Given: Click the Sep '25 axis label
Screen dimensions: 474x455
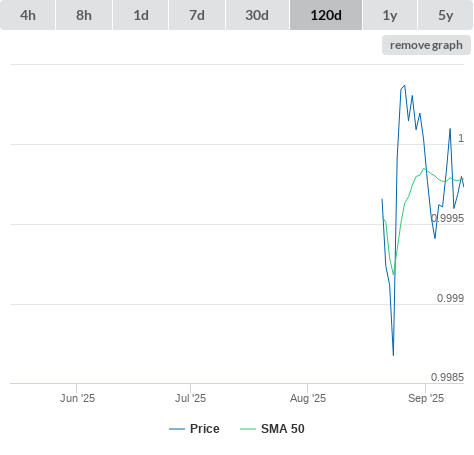Looking at the screenshot, I should point(426,398).
